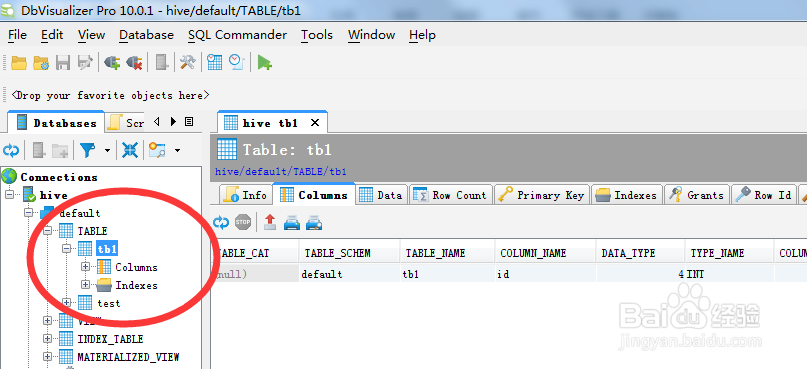
Task: Refresh the Columns grid with blue arrows
Action: coord(221,222)
